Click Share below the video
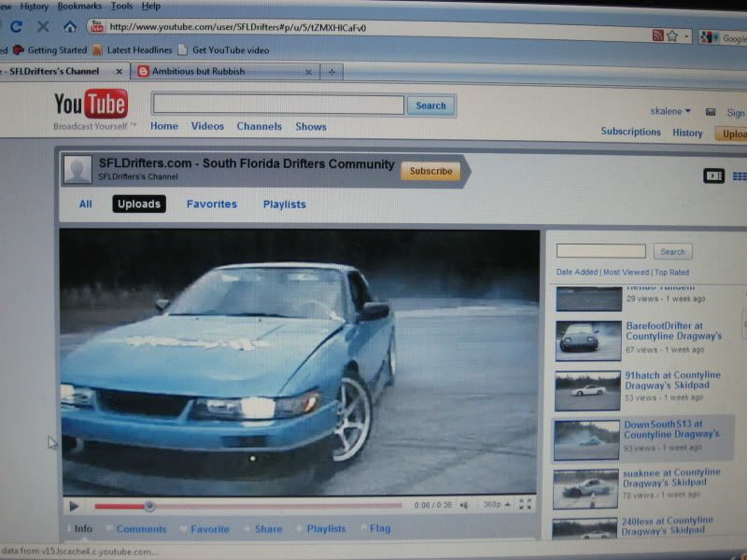 click(x=268, y=529)
